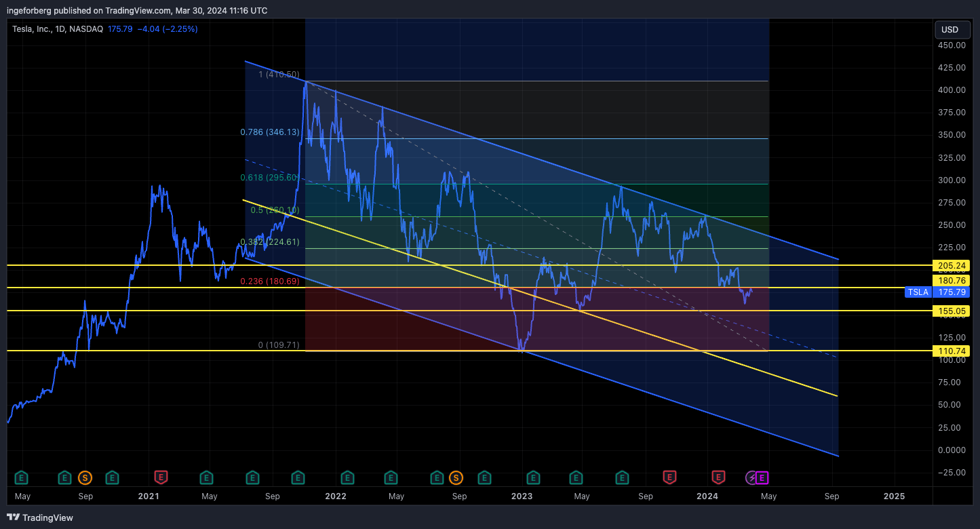Click the 0.0000 price axis value

pyautogui.click(x=952, y=450)
